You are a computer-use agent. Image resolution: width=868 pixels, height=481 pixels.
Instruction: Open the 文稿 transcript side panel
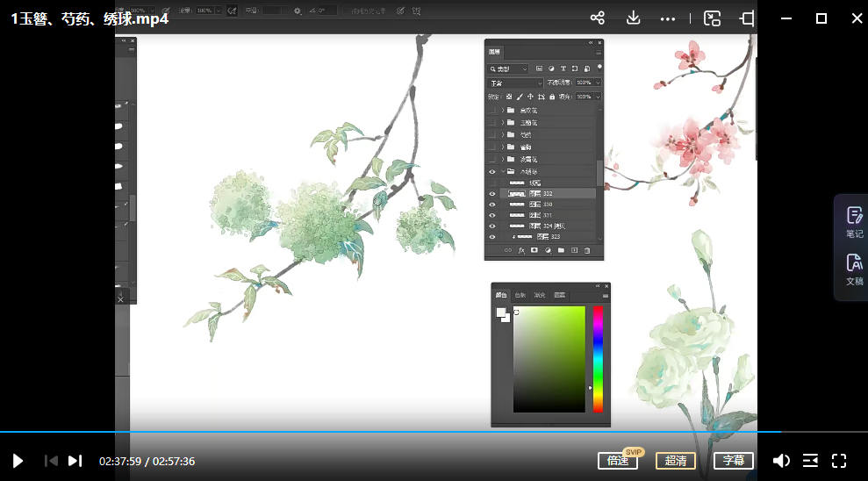click(854, 269)
